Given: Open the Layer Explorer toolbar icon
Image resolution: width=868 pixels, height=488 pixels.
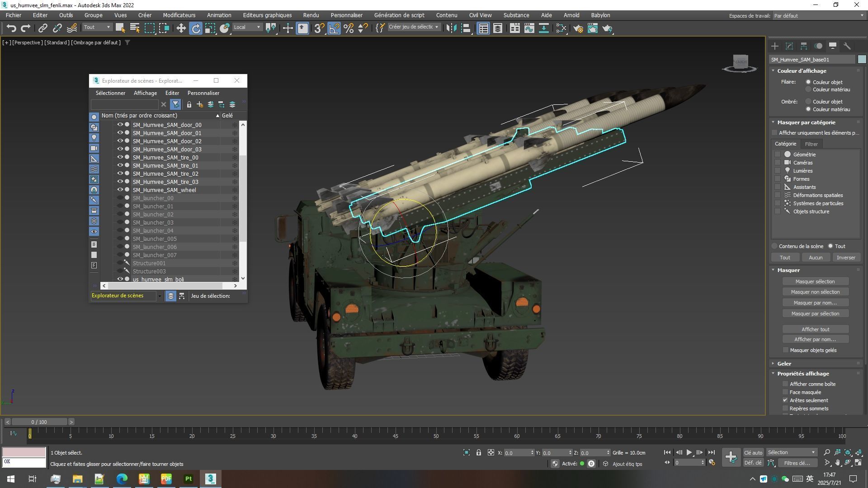Looking at the screenshot, I should [498, 28].
